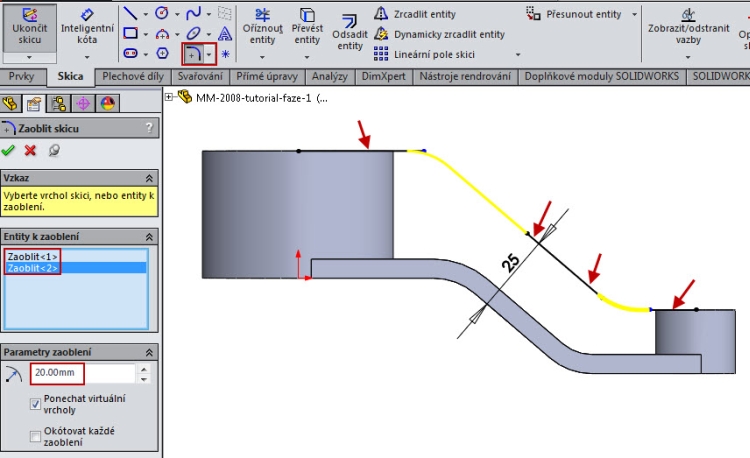Toggle Okótovat každé zaoblení checkbox
The height and width of the screenshot is (458, 750).
(35, 436)
